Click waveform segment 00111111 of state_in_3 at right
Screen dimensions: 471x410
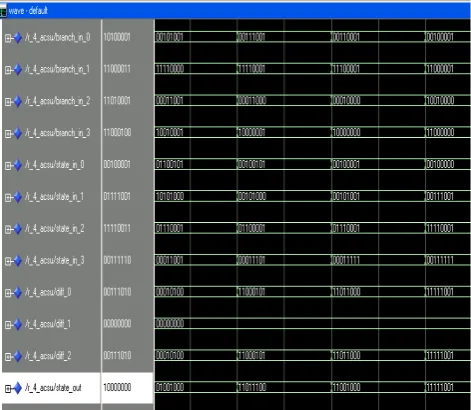(448, 260)
